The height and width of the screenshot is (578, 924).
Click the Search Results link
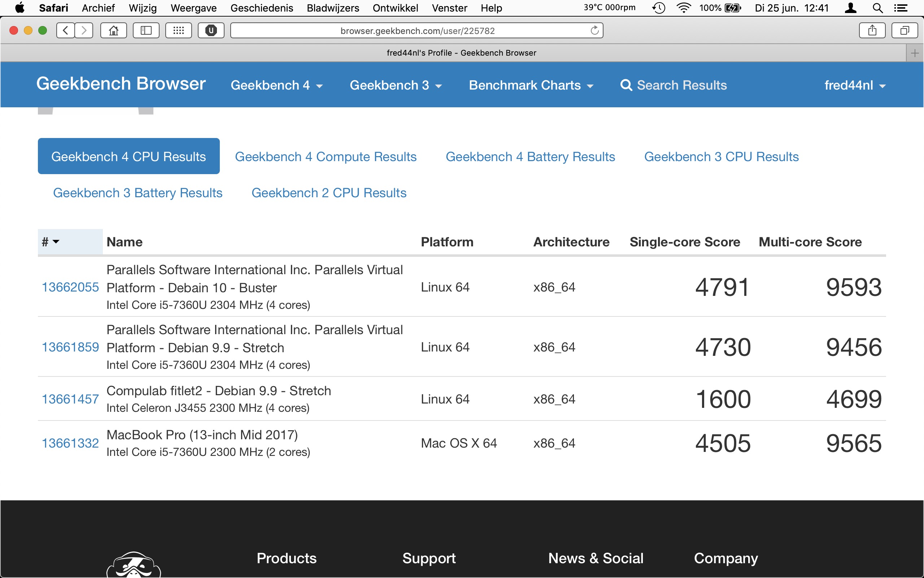pos(681,85)
